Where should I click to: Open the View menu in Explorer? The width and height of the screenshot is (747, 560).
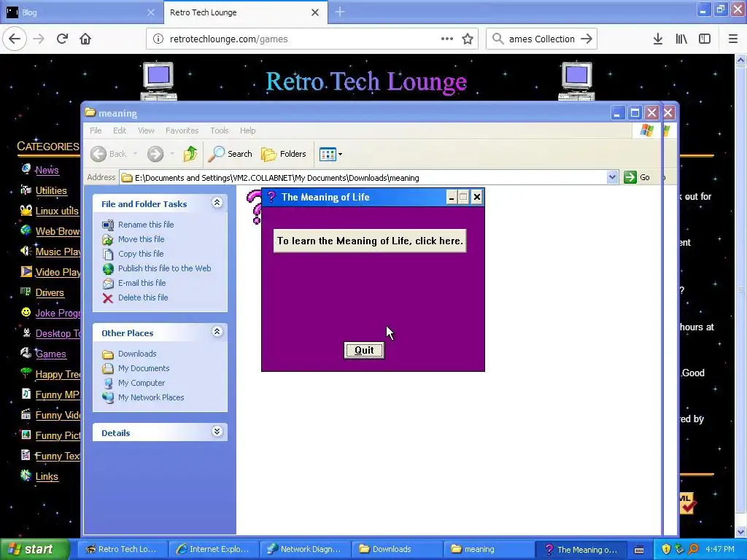[x=146, y=131]
